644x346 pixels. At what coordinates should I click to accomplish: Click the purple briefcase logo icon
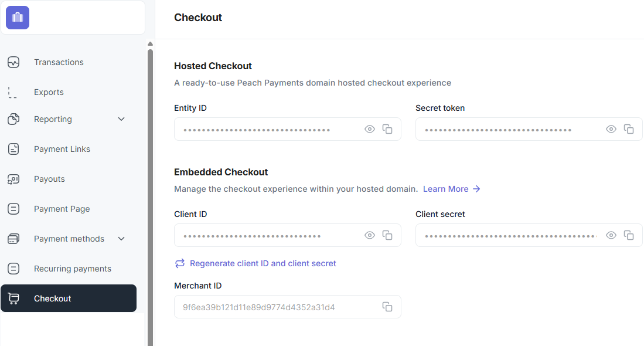point(17,17)
